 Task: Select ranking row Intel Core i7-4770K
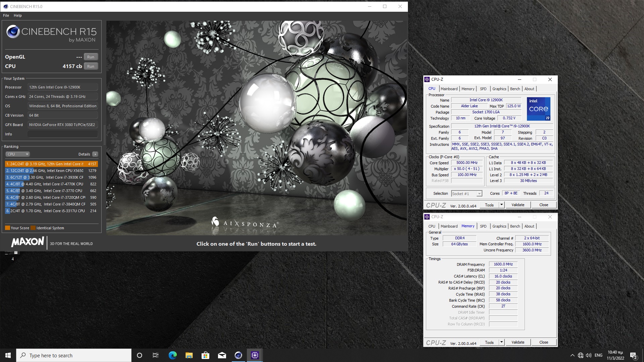point(51,184)
